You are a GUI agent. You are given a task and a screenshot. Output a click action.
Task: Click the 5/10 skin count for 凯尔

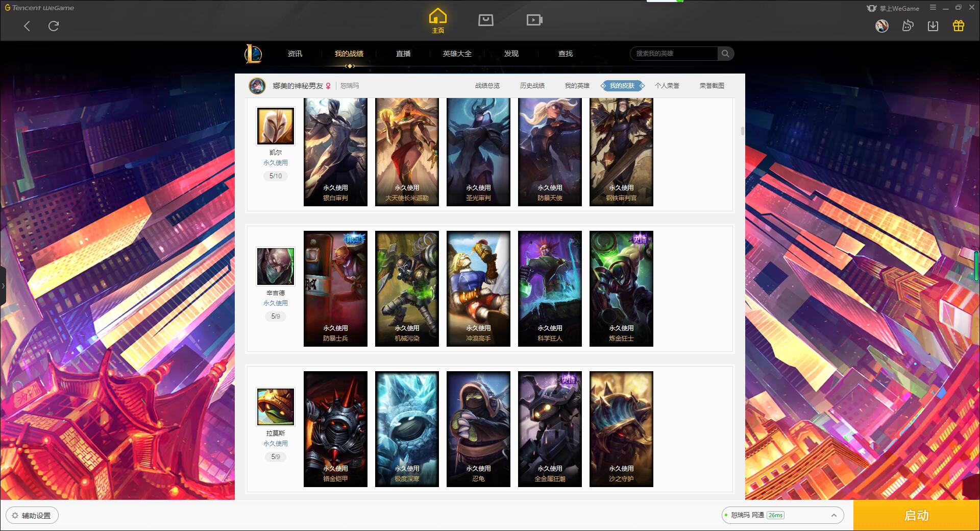point(276,176)
